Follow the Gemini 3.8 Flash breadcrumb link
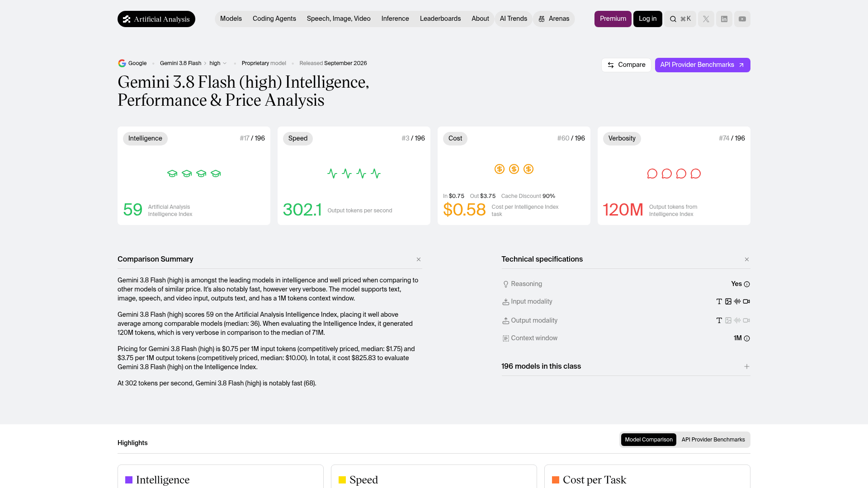Viewport: 868px width, 488px height. pyautogui.click(x=180, y=63)
